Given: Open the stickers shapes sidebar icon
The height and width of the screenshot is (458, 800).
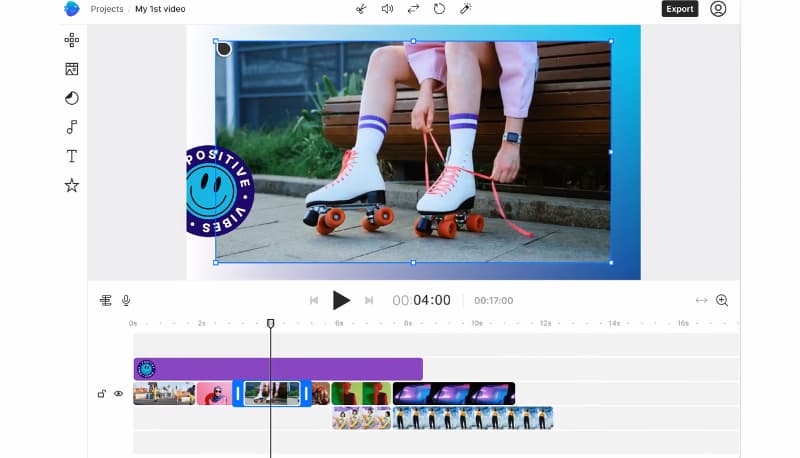Looking at the screenshot, I should click(72, 98).
